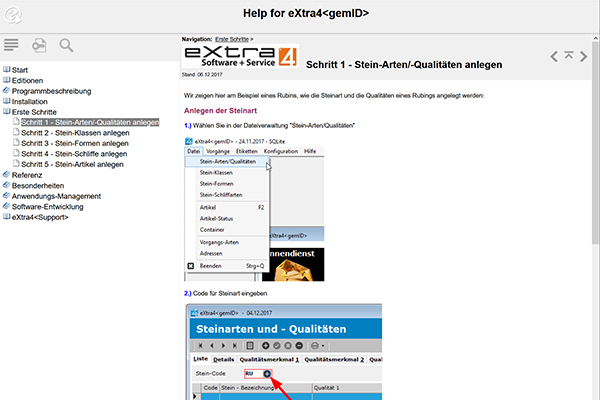Image resolution: width=600 pixels, height=400 pixels.
Task: Click the Start topic in contents
Action: 20,69
